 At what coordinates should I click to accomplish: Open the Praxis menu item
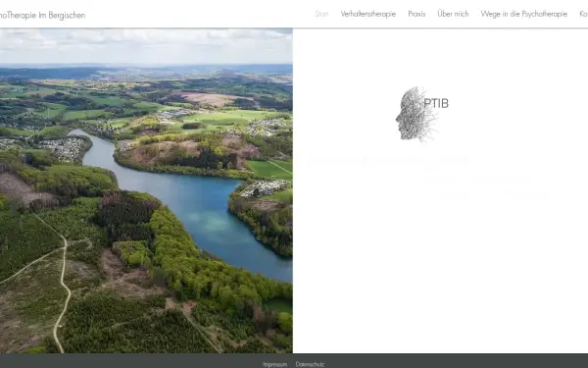416,14
